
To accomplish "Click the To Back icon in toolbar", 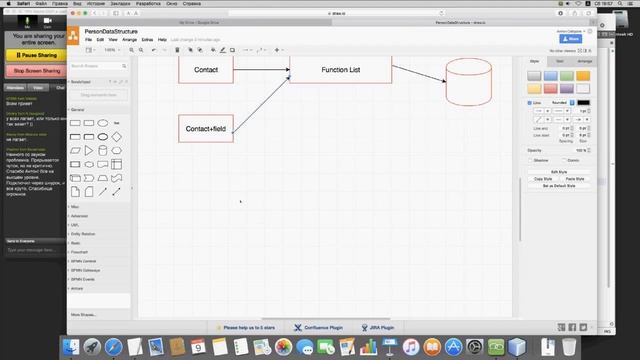I will click(200, 50).
